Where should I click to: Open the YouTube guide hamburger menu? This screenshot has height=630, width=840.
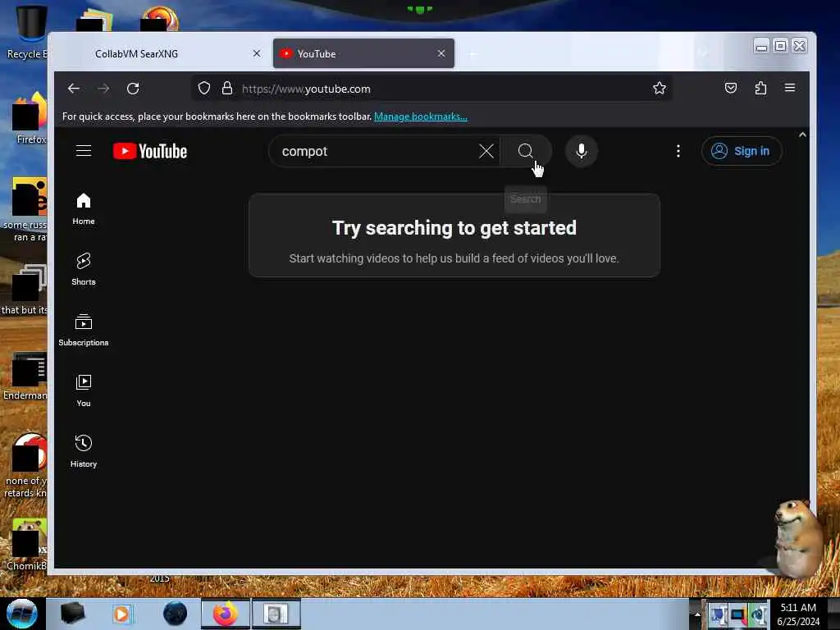[x=84, y=151]
